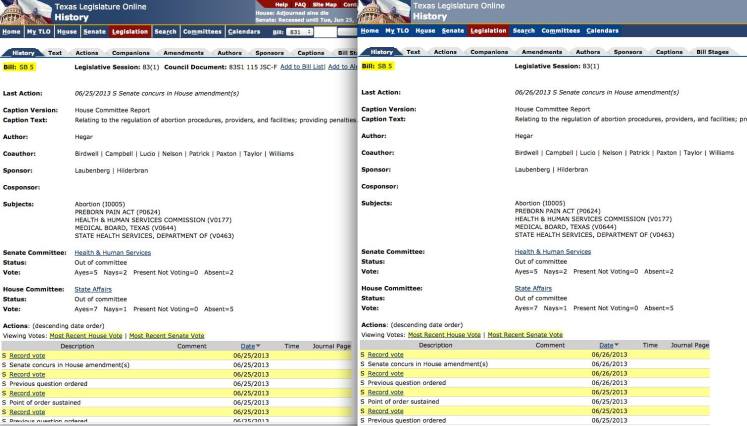Click Date sort arrow in the left window
This screenshot has height=426, width=747.
tap(257, 345)
